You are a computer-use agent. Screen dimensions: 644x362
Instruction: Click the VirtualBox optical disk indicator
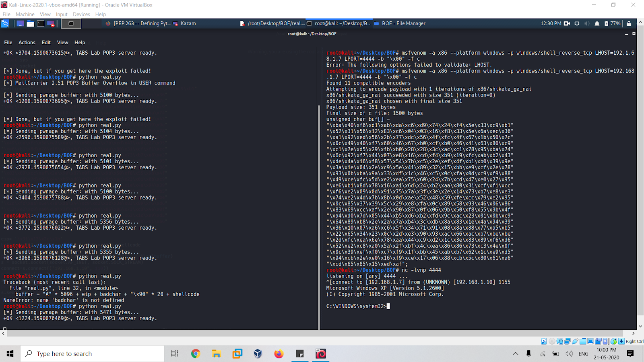tap(552, 341)
